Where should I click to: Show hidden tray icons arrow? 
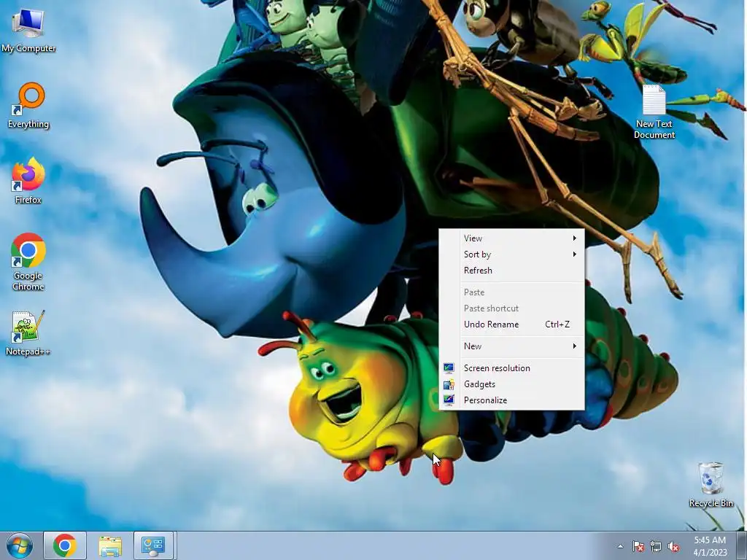point(620,546)
